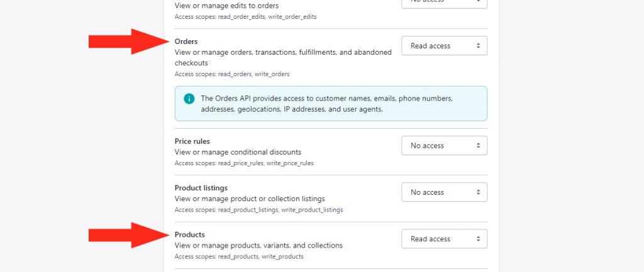Image resolution: width=644 pixels, height=272 pixels.
Task: Click 'Access scopes: read_order_edits, write_order_edits' text
Action: (x=246, y=17)
